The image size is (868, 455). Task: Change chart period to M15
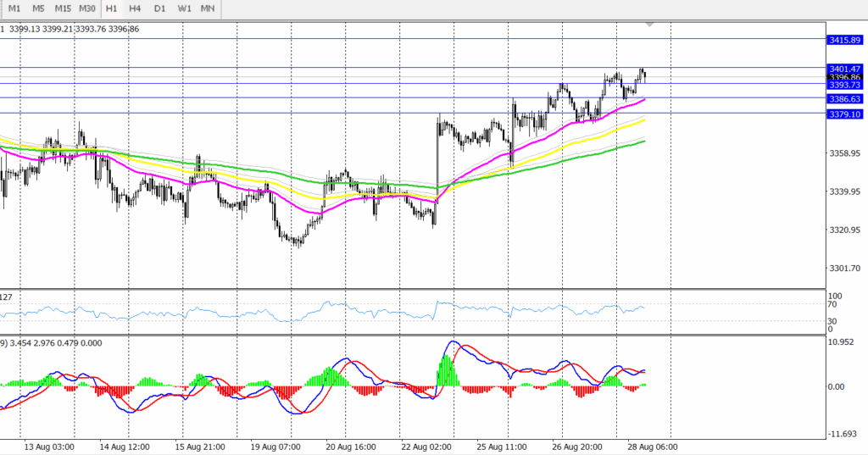(63, 8)
